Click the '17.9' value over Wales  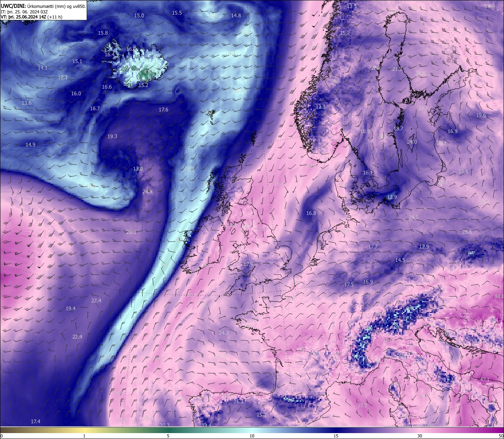tap(248, 264)
